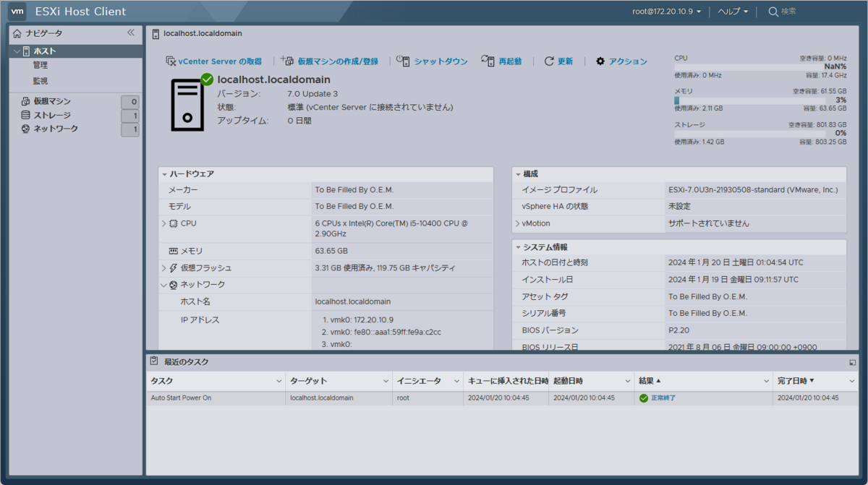Screen dimensions: 868x485
Task: Collapse the System Information panel
Action: [518, 247]
